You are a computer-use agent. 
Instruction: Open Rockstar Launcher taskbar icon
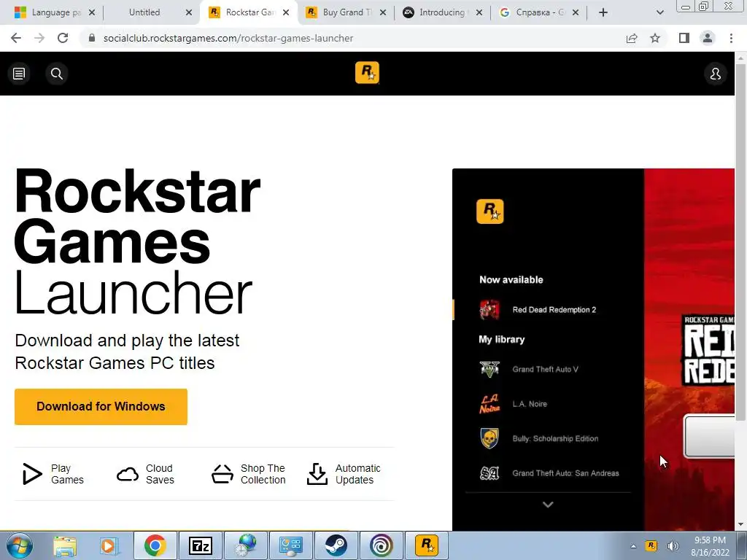tap(427, 545)
